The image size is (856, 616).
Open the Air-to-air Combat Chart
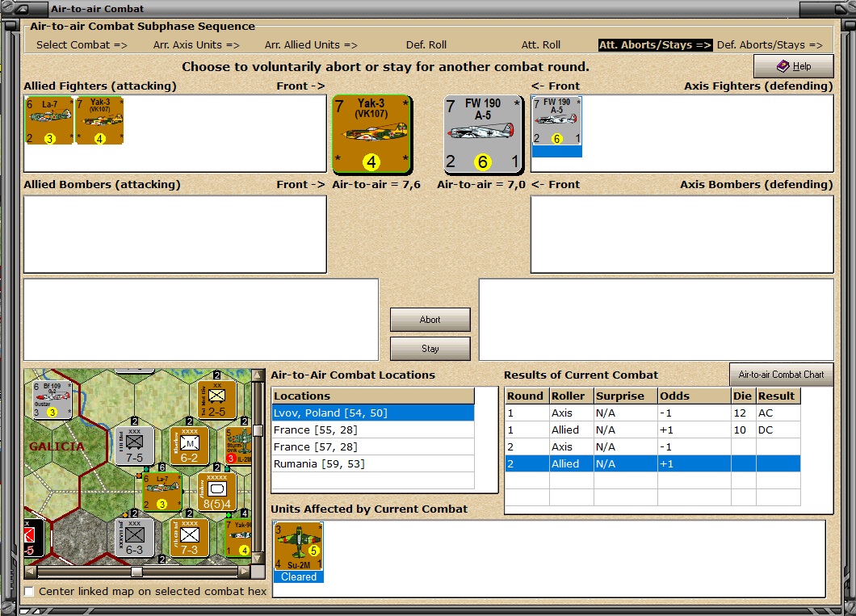coord(781,375)
